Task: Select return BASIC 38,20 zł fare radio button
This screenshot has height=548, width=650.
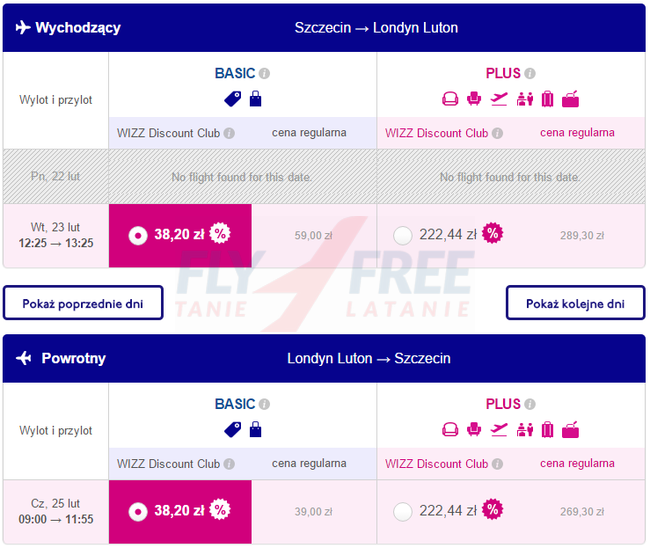Action: [138, 511]
